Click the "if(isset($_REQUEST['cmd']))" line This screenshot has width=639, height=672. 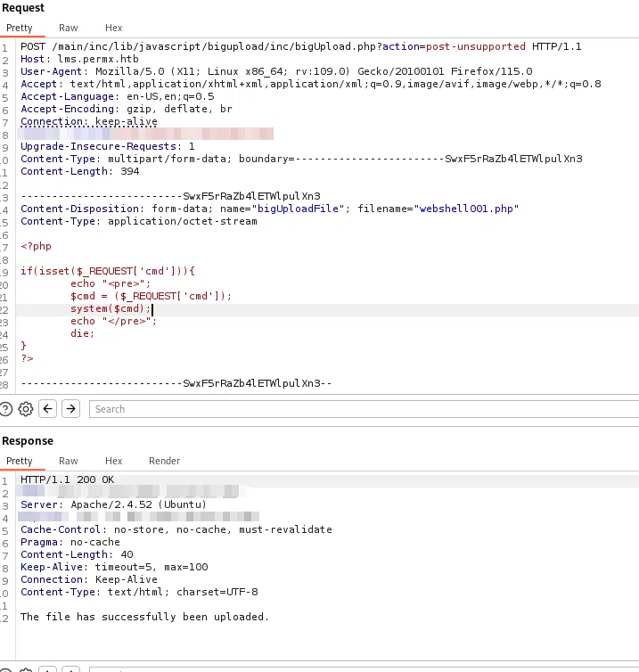pyautogui.click(x=108, y=271)
